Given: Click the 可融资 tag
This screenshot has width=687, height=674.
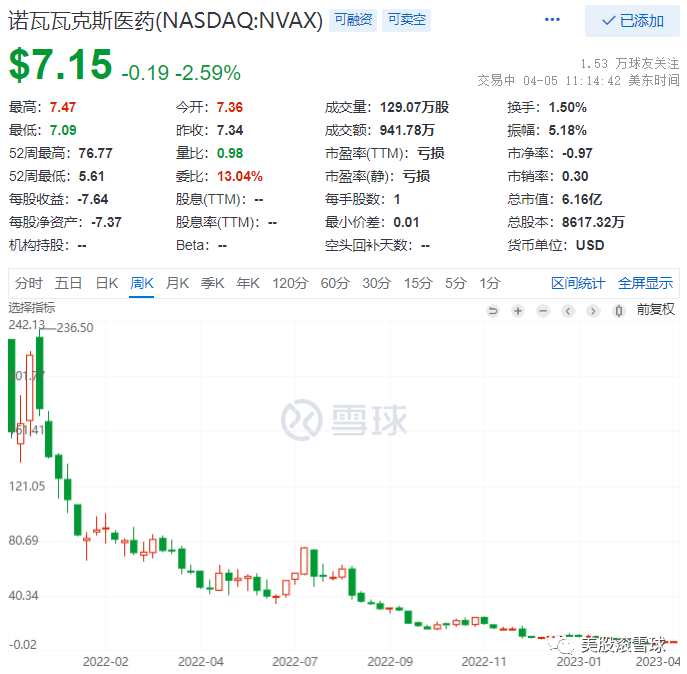Looking at the screenshot, I should click(353, 20).
